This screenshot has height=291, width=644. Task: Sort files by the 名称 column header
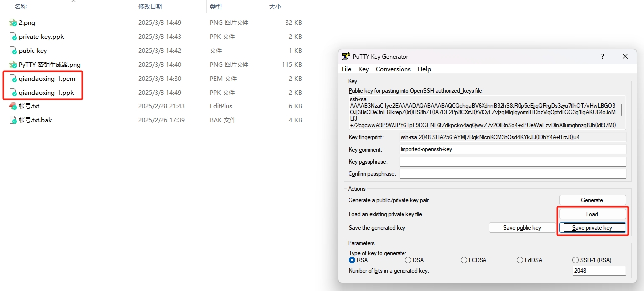tap(21, 7)
